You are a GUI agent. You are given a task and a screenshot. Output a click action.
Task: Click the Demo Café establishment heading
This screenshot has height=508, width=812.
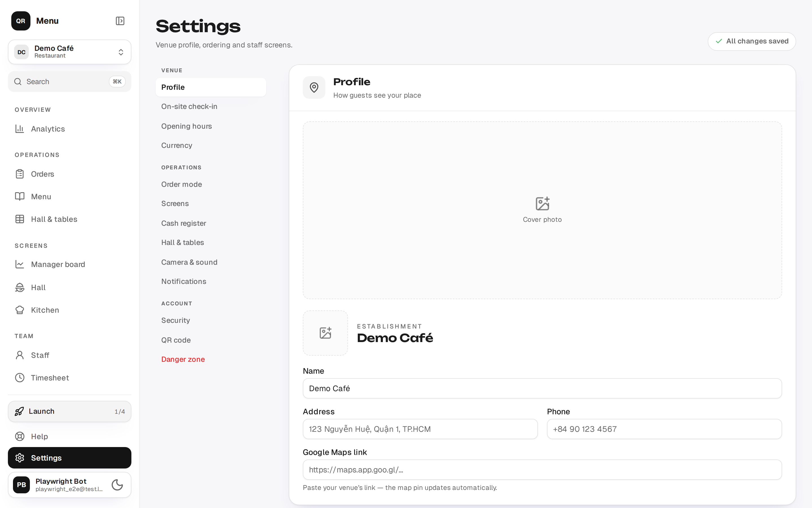click(x=395, y=338)
